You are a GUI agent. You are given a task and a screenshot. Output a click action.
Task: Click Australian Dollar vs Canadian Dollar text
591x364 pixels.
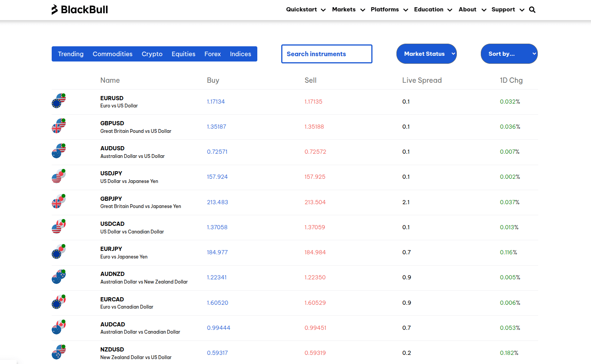pyautogui.click(x=140, y=332)
